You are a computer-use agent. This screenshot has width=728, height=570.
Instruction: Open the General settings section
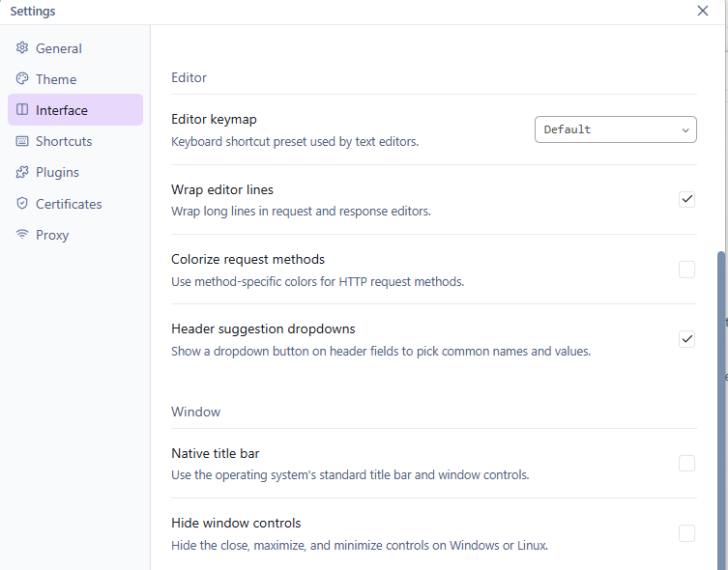click(75, 48)
